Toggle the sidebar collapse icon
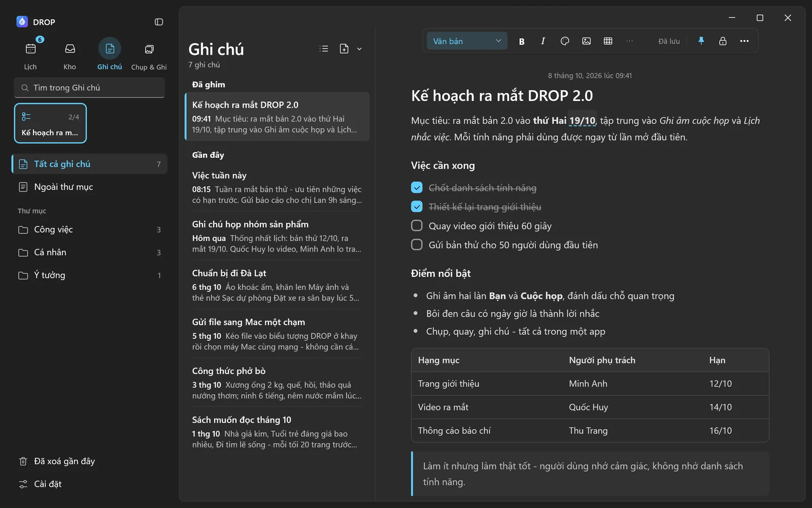The height and width of the screenshot is (508, 812). pos(159,22)
